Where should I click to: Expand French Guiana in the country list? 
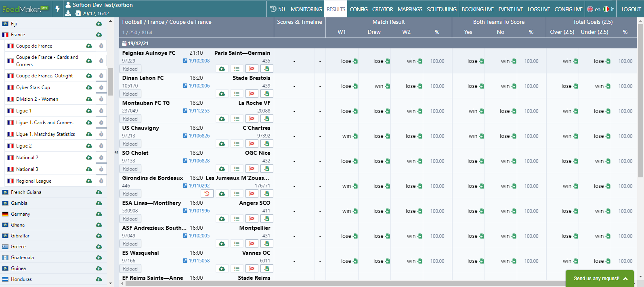tap(26, 192)
